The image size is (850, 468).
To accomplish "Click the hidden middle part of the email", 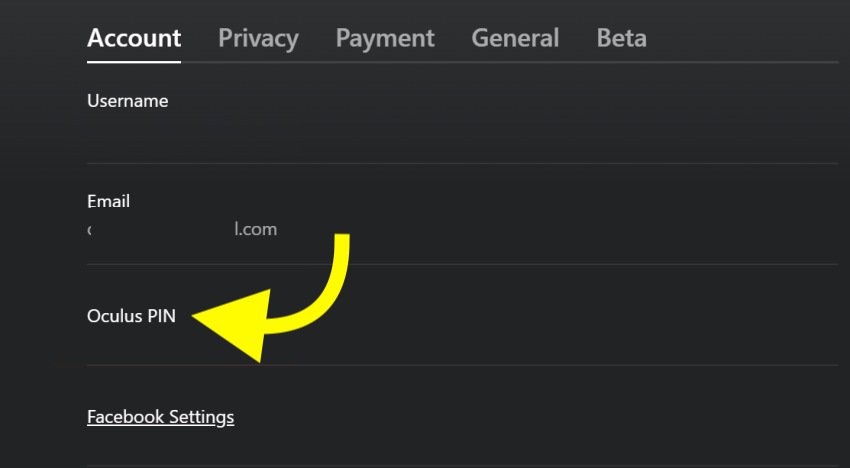I will 160,230.
